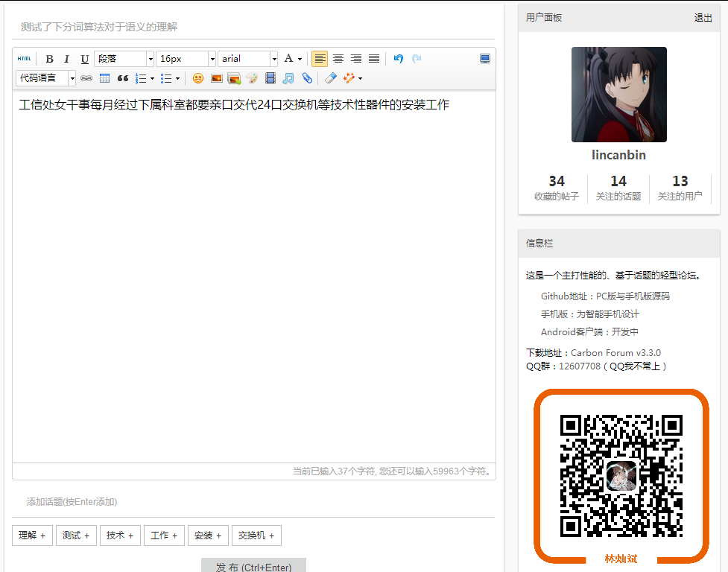
Task: Insert a blockquote
Action: tap(122, 78)
